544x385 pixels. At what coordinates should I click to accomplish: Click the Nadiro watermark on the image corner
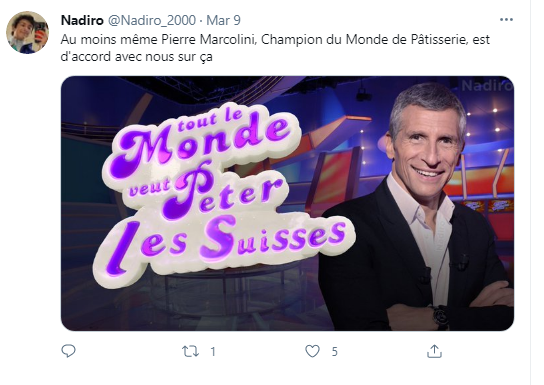[487, 85]
